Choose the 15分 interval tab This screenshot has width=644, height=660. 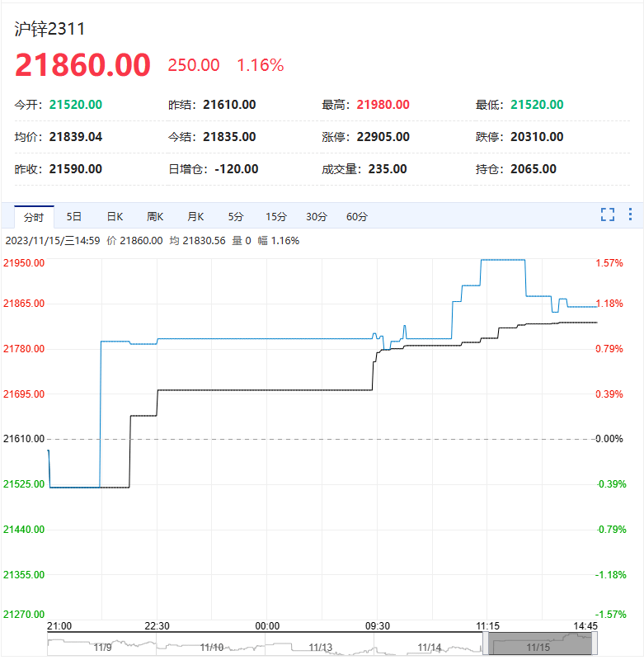tap(276, 217)
